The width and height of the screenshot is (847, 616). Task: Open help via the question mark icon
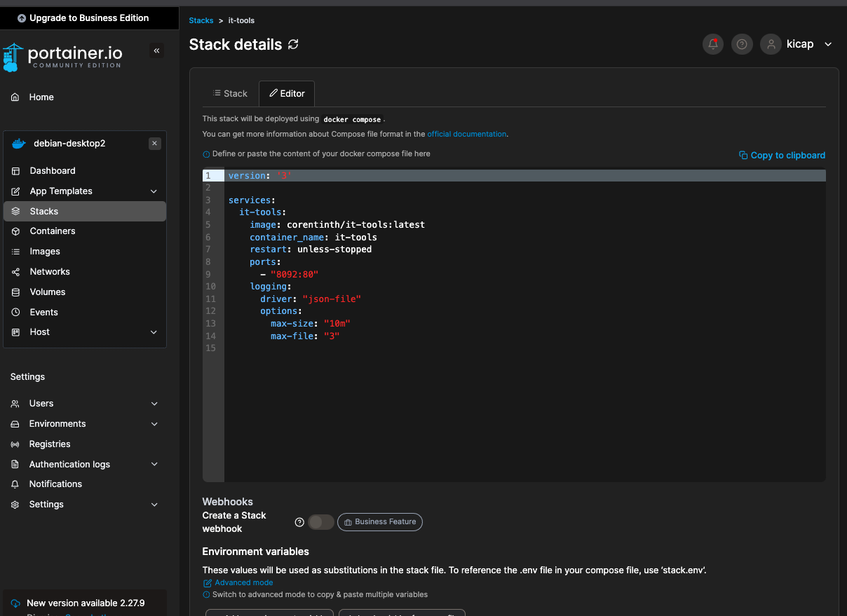pyautogui.click(x=742, y=44)
